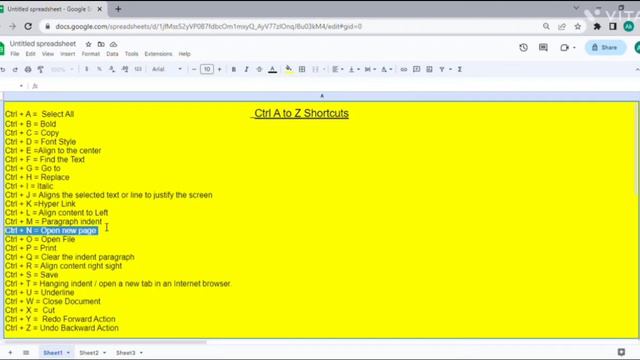Click the merge cells icon
640x360 pixels.
tap(315, 69)
